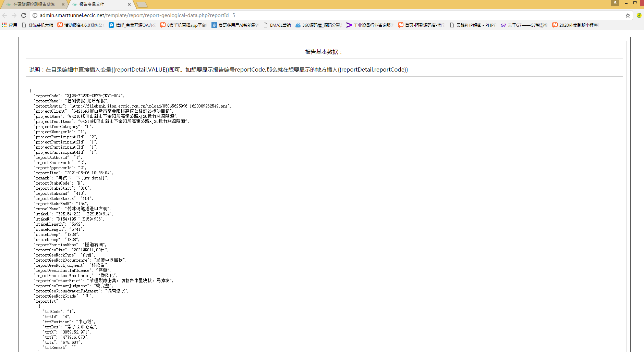Close the 报告变量文件 tab
This screenshot has width=644, height=352.
[129, 4]
